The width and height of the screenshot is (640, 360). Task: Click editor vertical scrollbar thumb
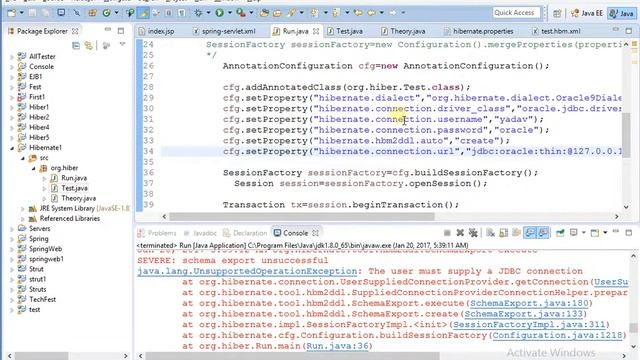pos(626,135)
